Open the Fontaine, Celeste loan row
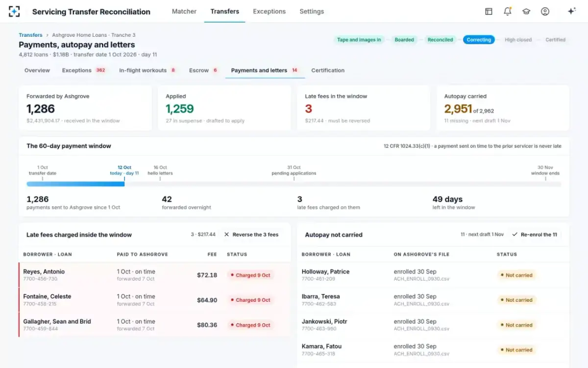This screenshot has height=368, width=588. coord(154,300)
